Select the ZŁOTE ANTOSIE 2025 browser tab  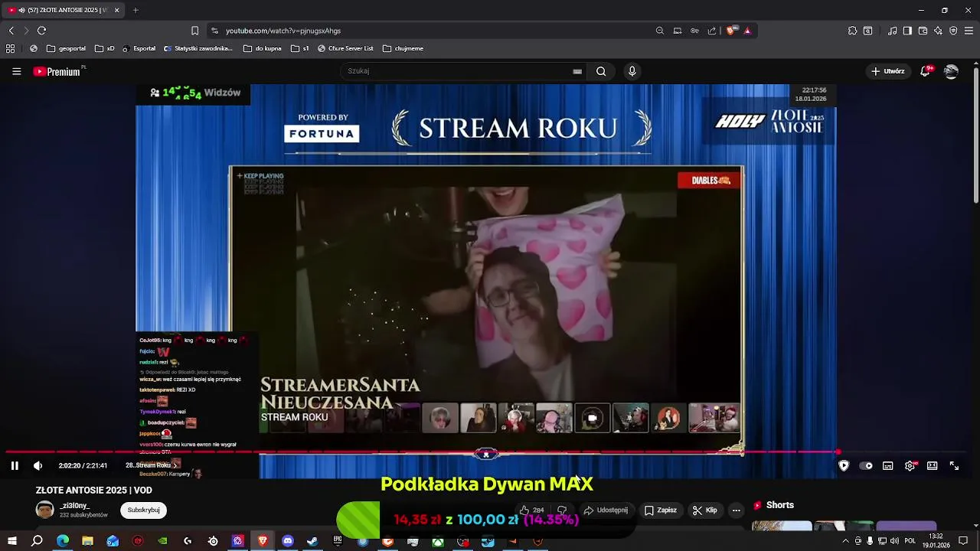63,10
